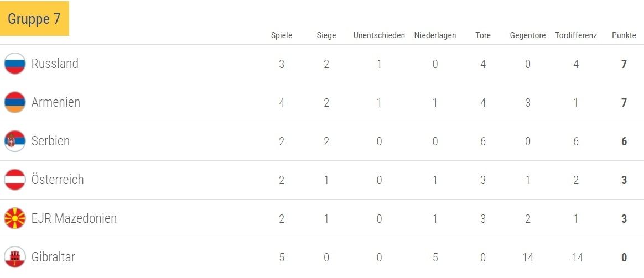Click the Österreich flag icon

click(15, 180)
